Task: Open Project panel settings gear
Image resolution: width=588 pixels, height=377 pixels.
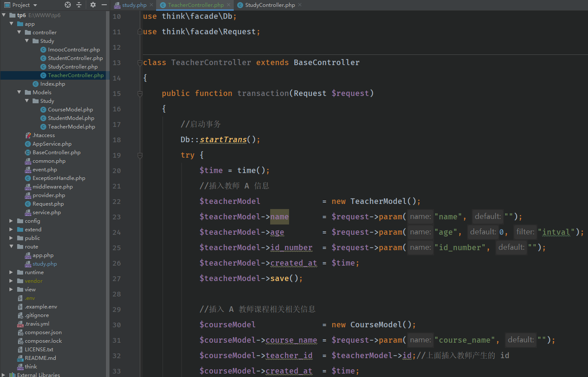Action: 93,5
